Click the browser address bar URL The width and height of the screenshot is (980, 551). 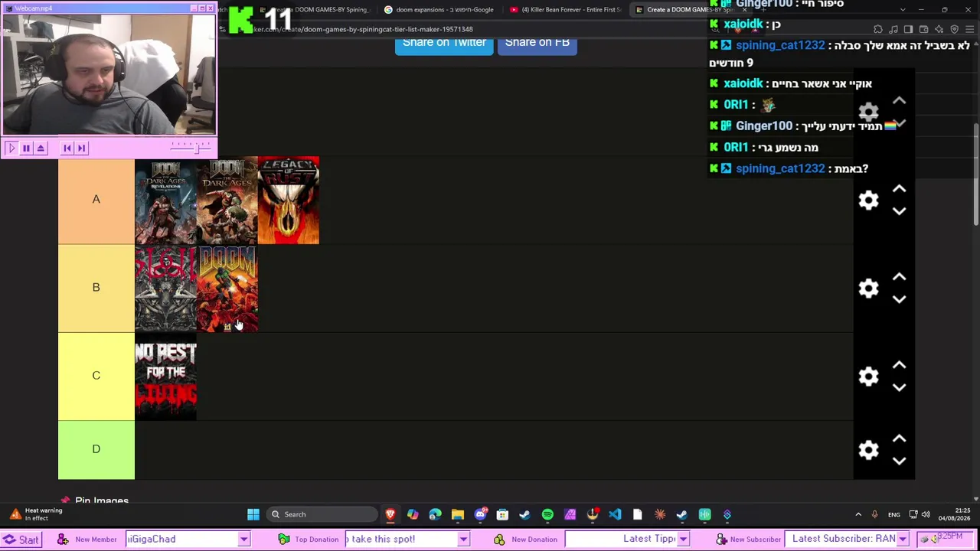pos(364,29)
